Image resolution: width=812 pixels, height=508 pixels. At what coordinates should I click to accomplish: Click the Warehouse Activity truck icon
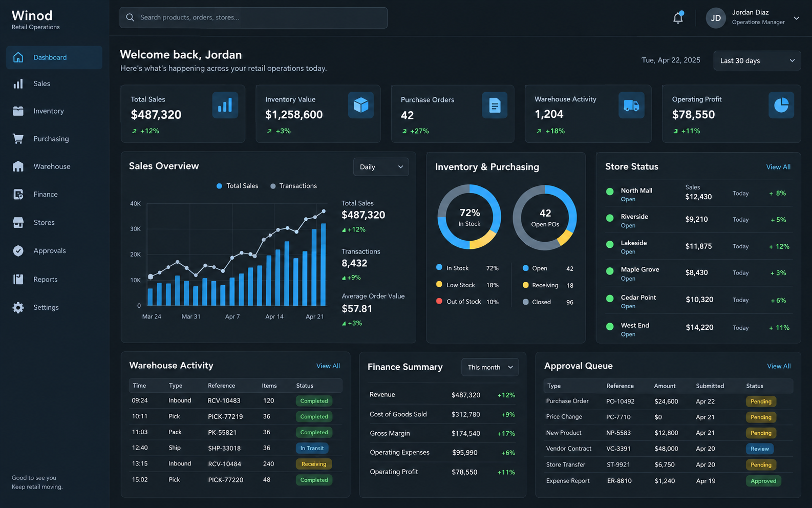[631, 105]
